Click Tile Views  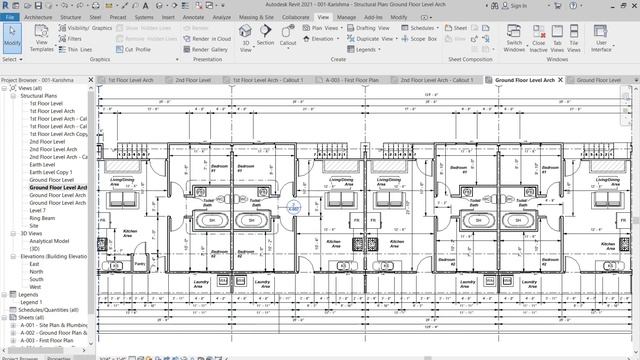pos(574,38)
